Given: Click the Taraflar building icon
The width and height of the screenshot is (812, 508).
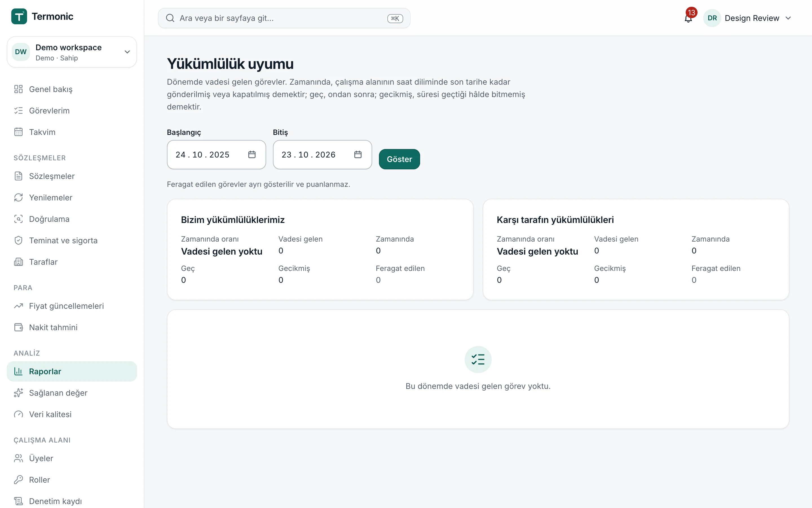Looking at the screenshot, I should tap(18, 262).
